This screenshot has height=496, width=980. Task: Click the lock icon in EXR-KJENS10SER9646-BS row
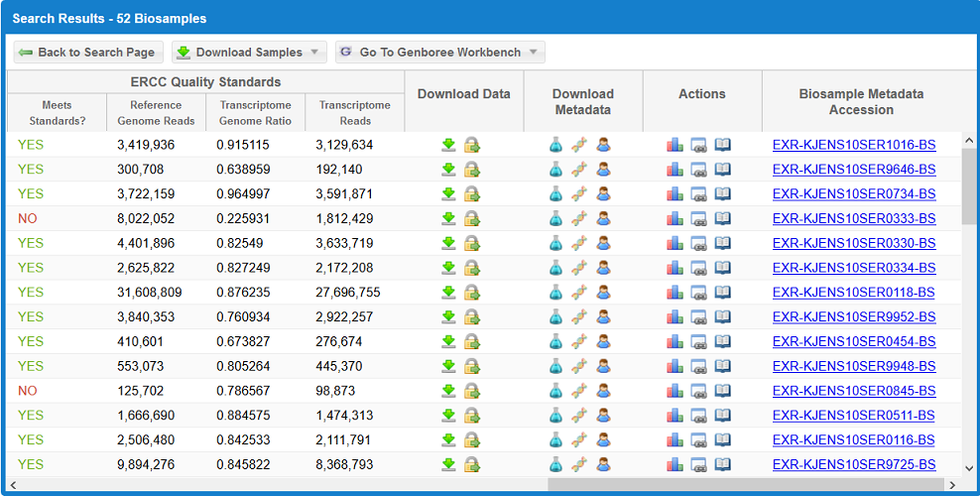(472, 170)
